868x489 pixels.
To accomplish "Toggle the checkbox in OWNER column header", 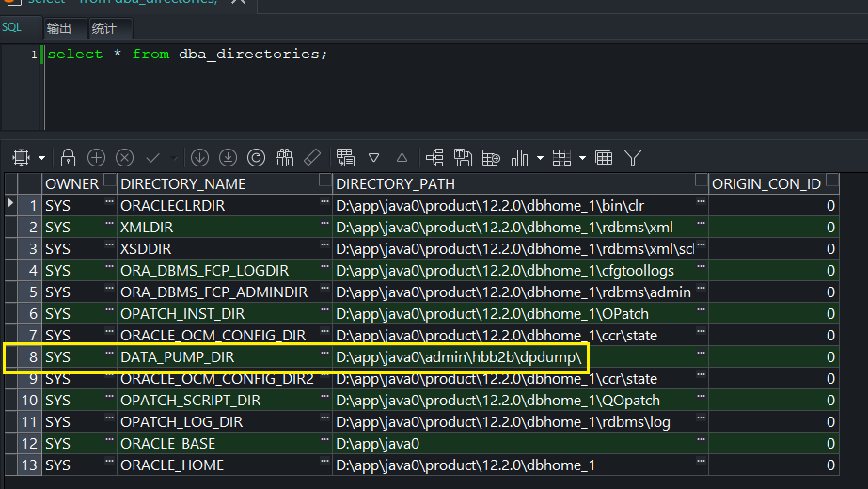I will (109, 181).
